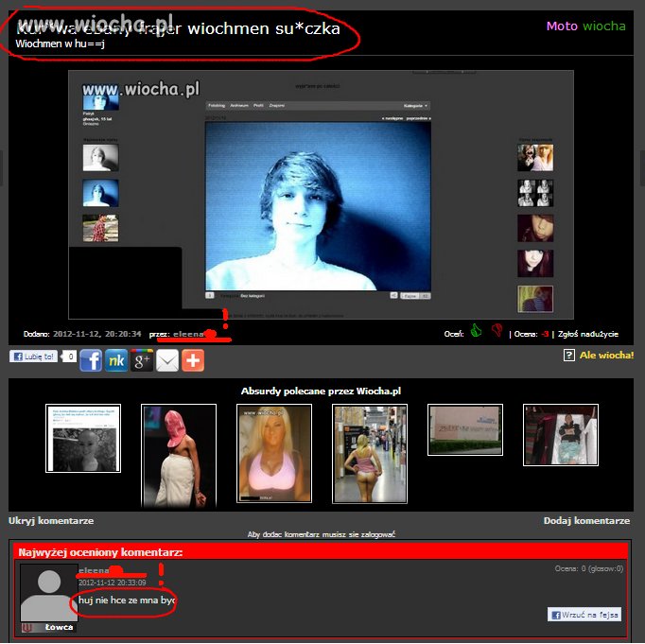Screen dimensions: 645x644
Task: Click author name after 'przez:'
Action: point(188,334)
